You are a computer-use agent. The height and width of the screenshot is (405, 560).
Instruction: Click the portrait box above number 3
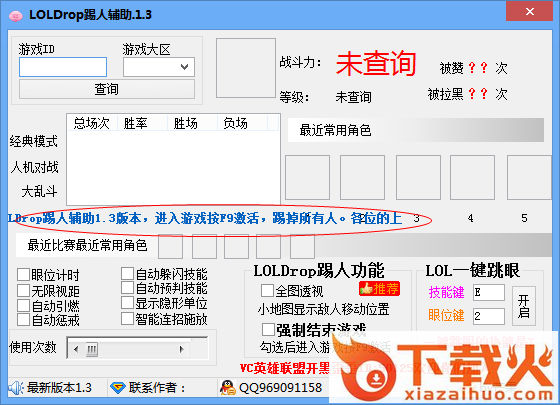coord(418,177)
